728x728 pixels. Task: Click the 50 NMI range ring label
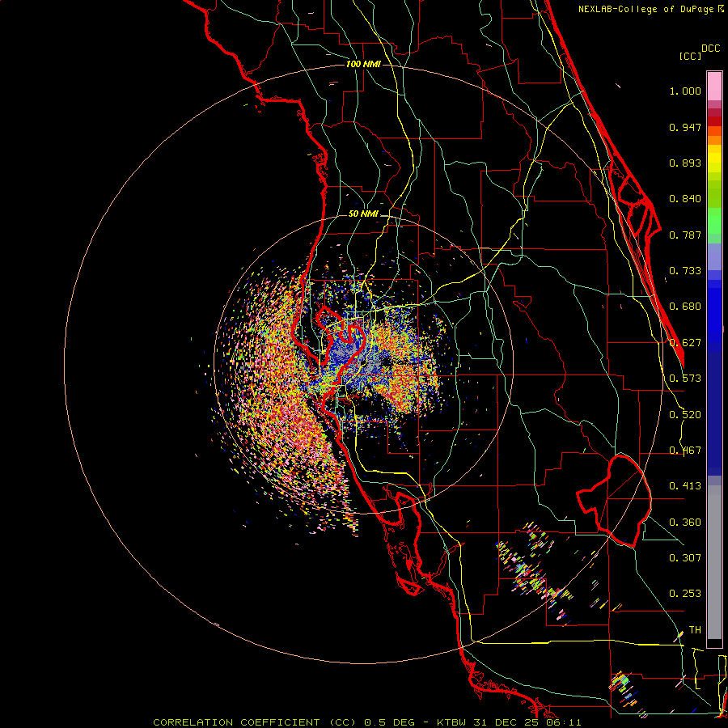(363, 214)
